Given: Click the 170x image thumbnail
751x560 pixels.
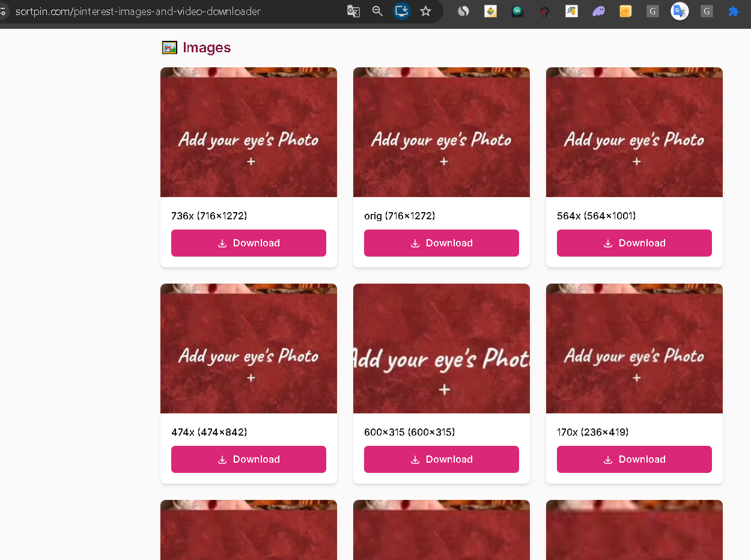Looking at the screenshot, I should [634, 348].
